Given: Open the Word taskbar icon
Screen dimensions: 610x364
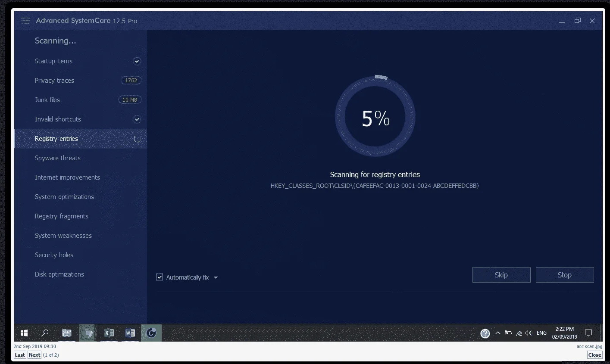Looking at the screenshot, I should (130, 333).
